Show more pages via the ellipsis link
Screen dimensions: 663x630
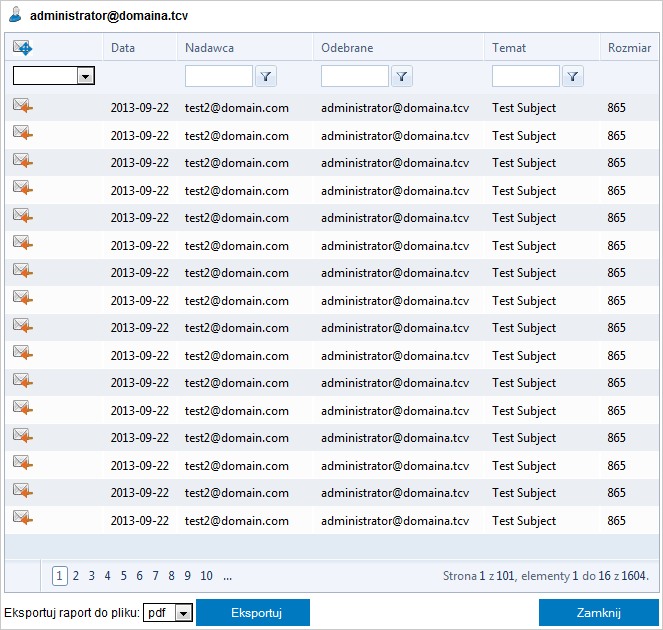[x=227, y=577]
